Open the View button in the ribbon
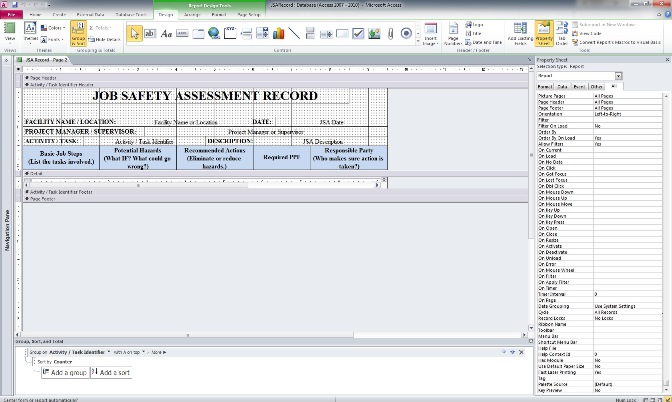The image size is (672, 402). pos(9,33)
